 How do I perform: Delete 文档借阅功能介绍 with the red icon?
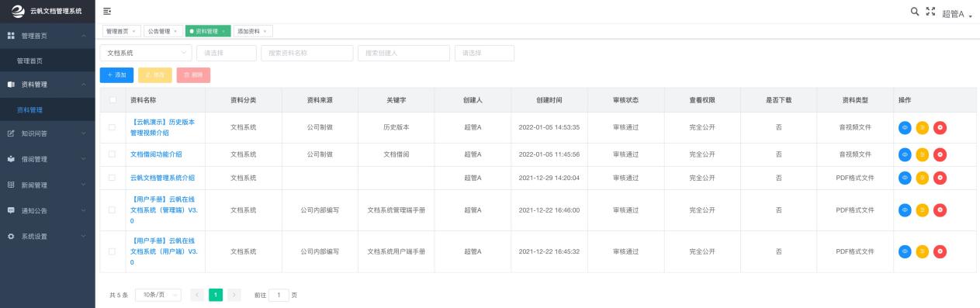(940, 154)
